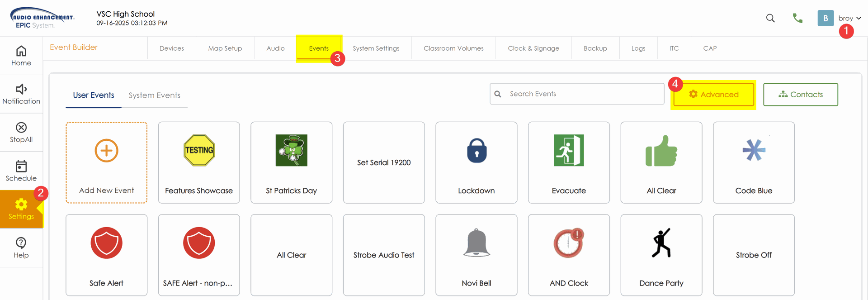
Task: Click into the Search Events field
Action: point(583,94)
